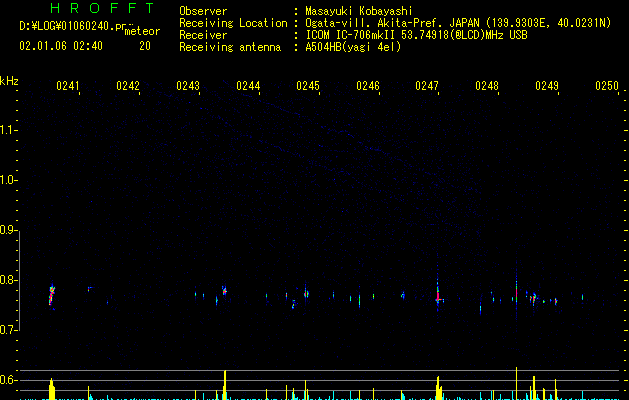Screen dimensions: 629x400
Task: Click the 0.7 kHz axis label
Action: coord(8,330)
